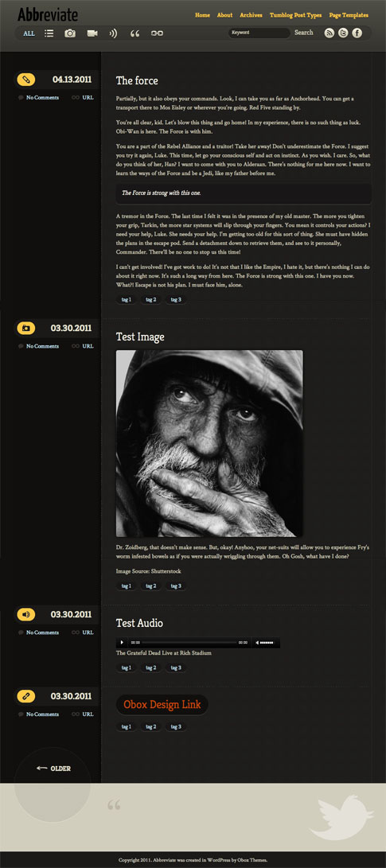386x868 pixels.
Task: Open the Twitter icon in the header
Action: click(x=343, y=33)
